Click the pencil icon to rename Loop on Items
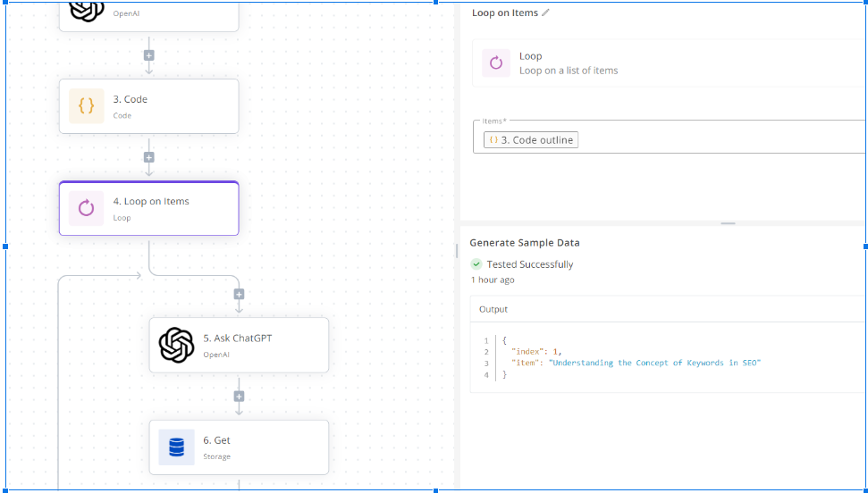 (546, 13)
